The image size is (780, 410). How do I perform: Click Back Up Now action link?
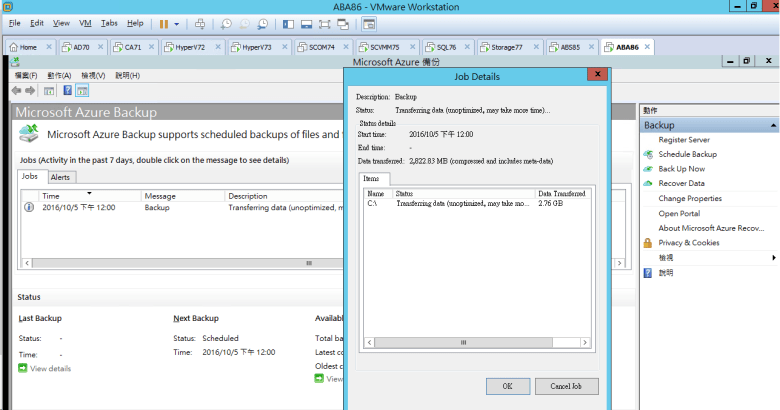tap(681, 169)
